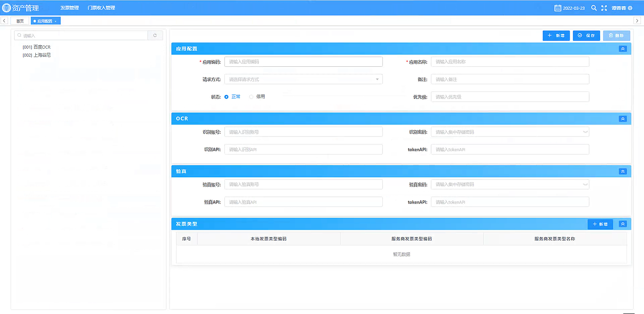This screenshot has height=314, width=644.
Task: Focus the 应用名称 input field
Action: pyautogui.click(x=510, y=62)
